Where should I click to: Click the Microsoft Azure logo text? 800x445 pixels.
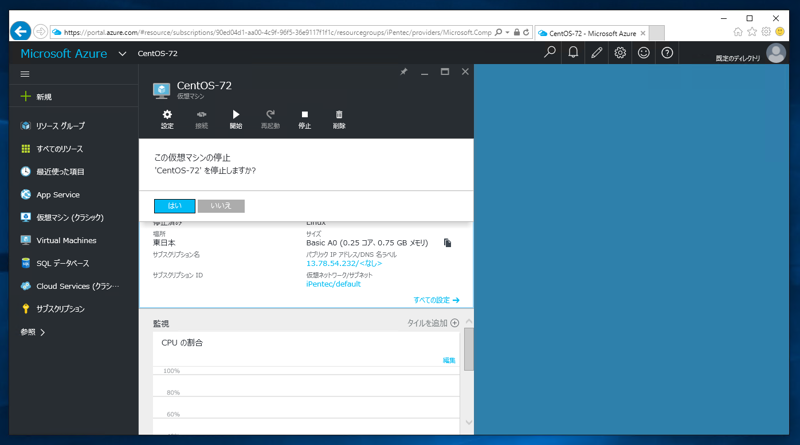point(64,53)
